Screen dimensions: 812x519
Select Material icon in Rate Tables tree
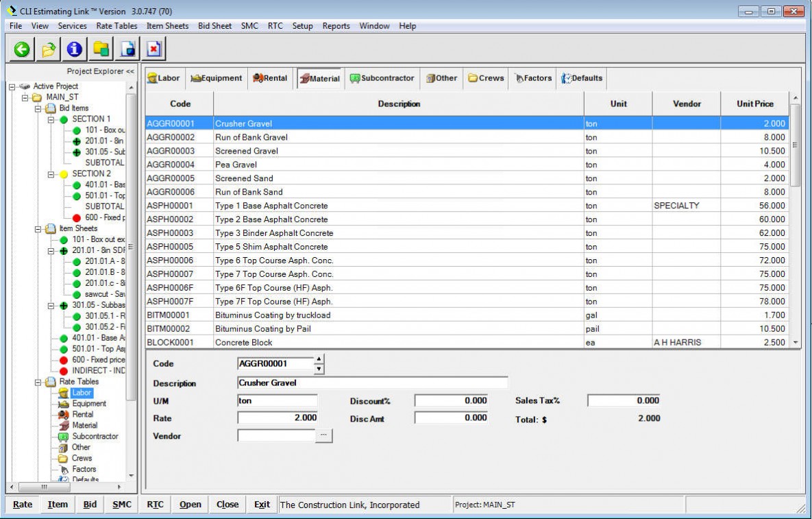click(x=63, y=425)
